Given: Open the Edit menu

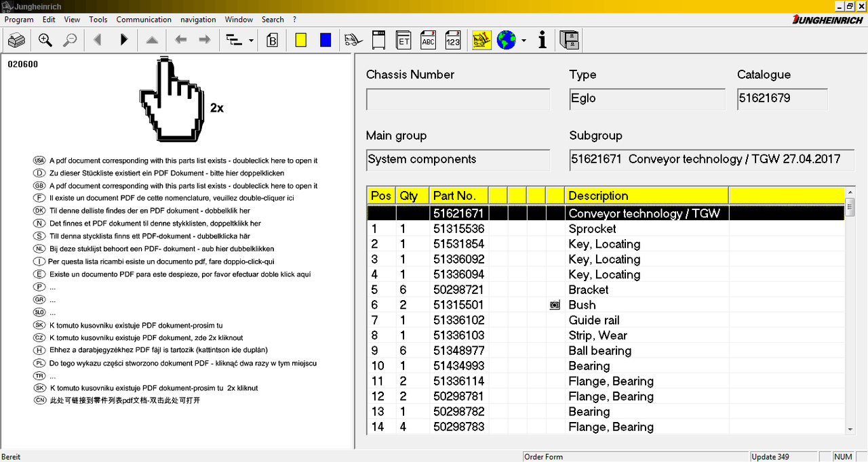Looking at the screenshot, I should (x=49, y=20).
